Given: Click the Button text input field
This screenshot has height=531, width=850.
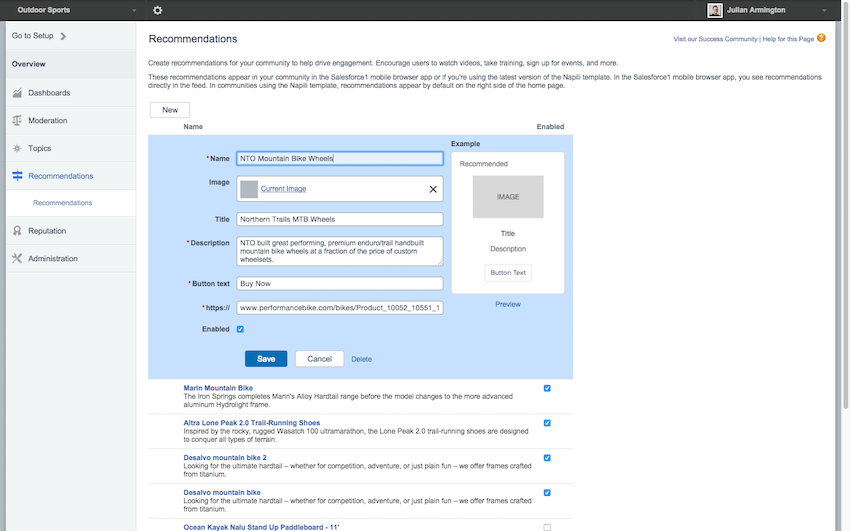Looking at the screenshot, I should coord(340,283).
